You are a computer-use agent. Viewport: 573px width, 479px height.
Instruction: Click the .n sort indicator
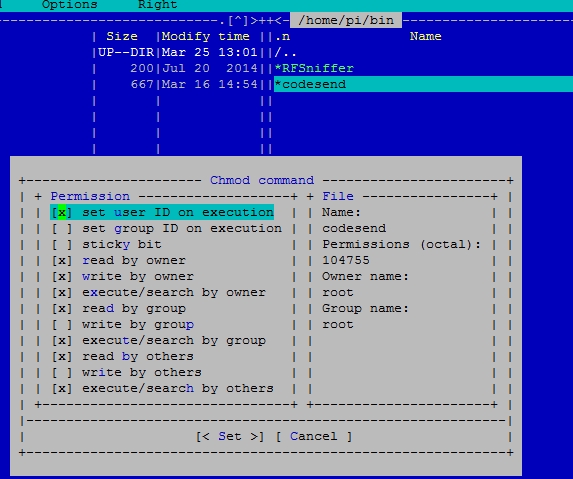[x=282, y=36]
